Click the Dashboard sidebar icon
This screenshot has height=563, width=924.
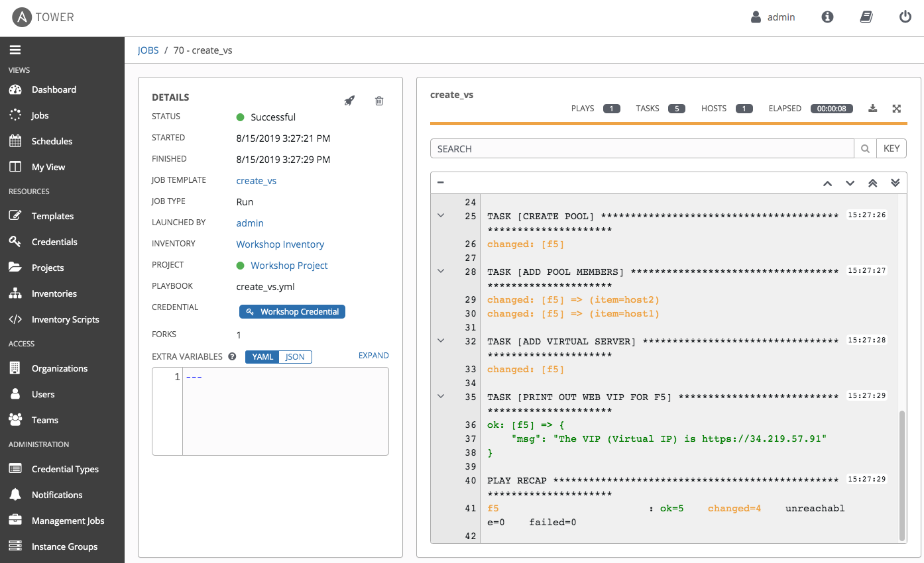point(15,89)
